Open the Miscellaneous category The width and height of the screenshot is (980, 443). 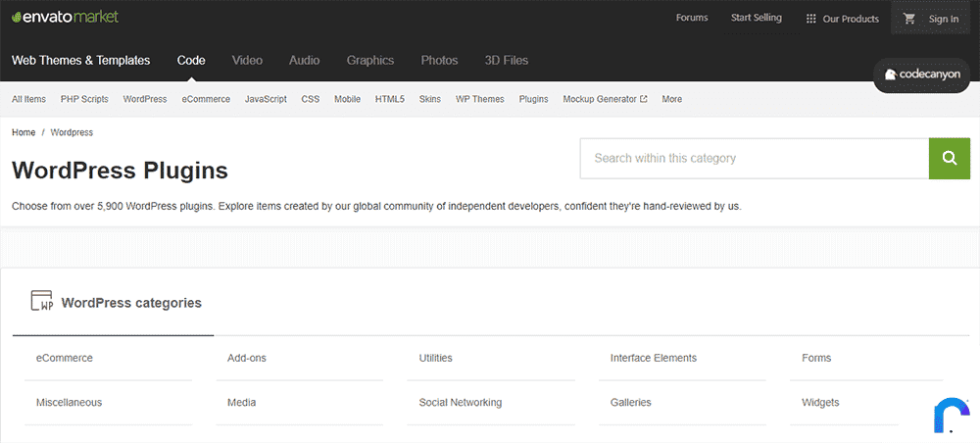point(69,403)
